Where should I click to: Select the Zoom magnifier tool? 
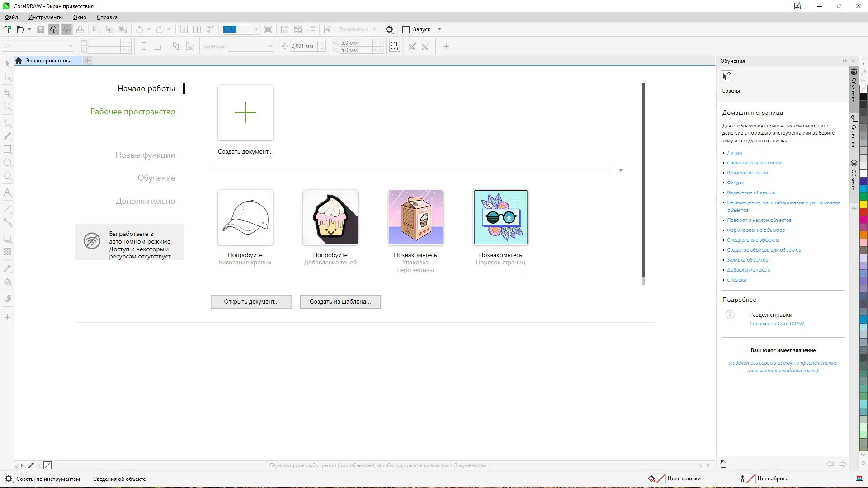point(7,107)
